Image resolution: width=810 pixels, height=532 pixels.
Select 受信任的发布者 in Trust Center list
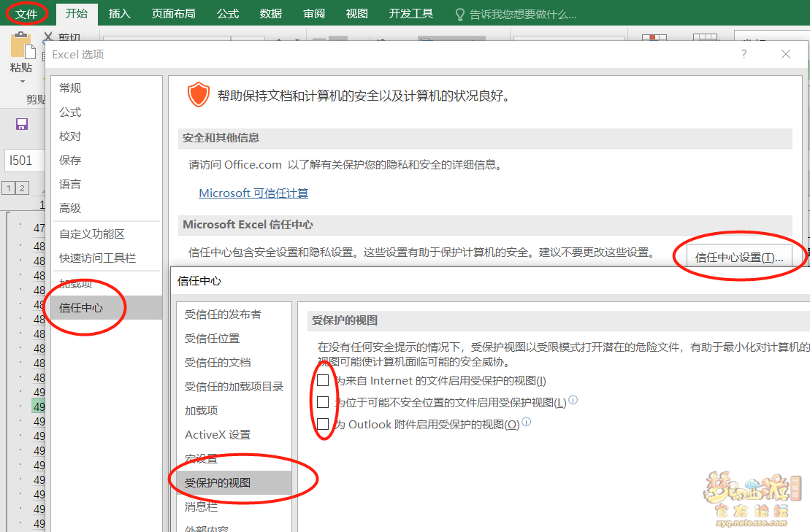coord(234,315)
